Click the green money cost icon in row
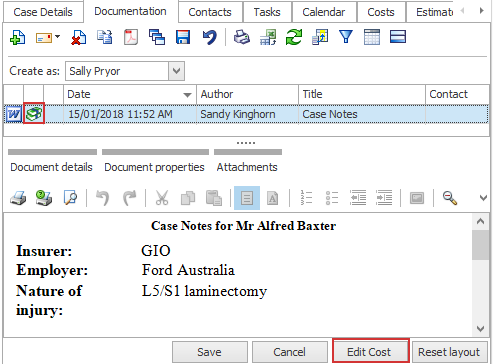 [34, 114]
